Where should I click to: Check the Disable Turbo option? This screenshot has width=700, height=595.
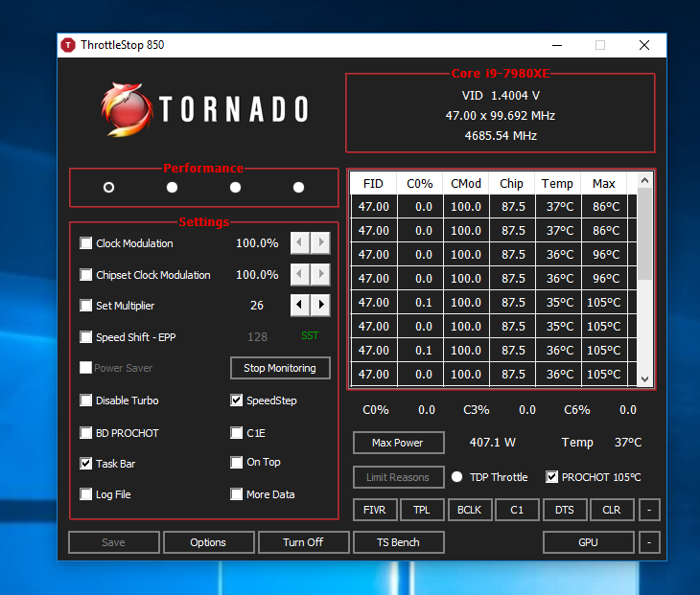85,400
